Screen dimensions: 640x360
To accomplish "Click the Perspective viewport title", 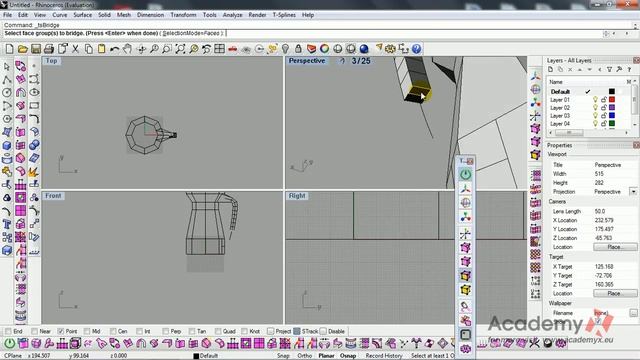I will click(307, 61).
